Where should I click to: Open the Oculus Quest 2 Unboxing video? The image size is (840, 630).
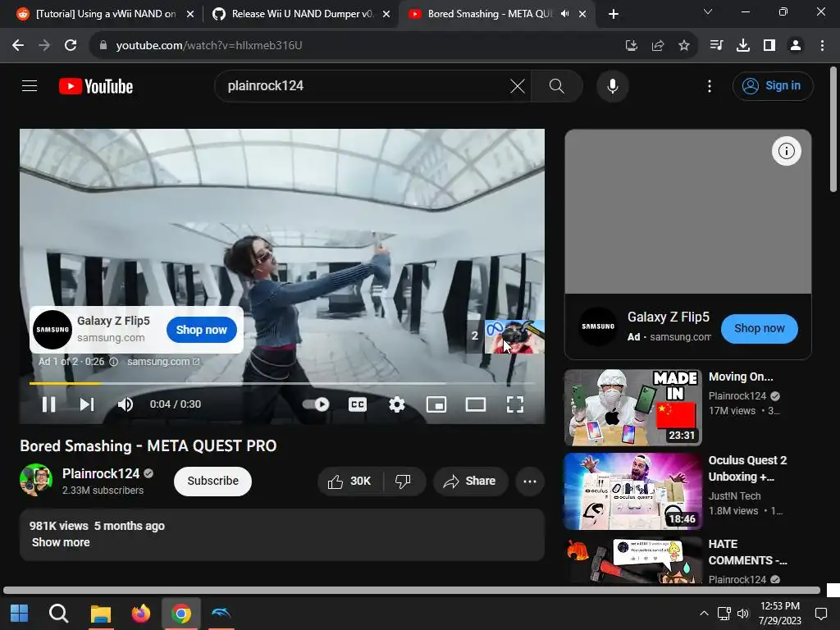click(x=632, y=491)
